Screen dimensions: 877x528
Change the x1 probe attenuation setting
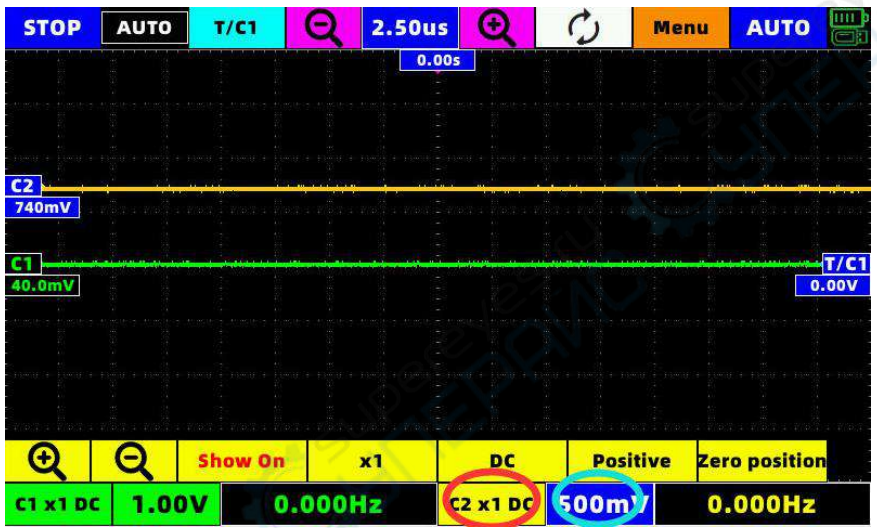[372, 461]
